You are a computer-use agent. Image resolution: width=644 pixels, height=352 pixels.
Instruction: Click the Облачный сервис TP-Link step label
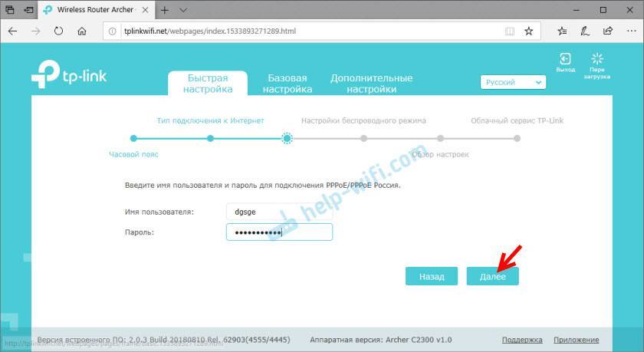tap(517, 120)
